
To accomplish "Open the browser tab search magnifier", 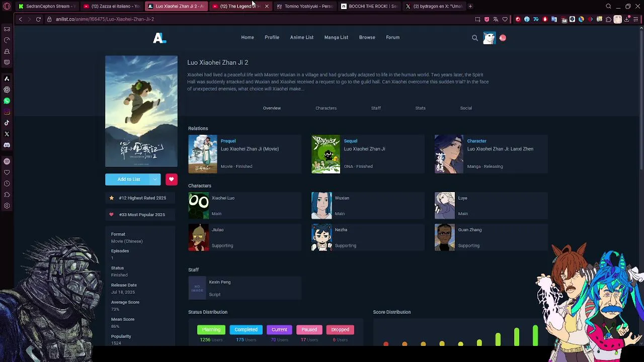I will 608,6.
